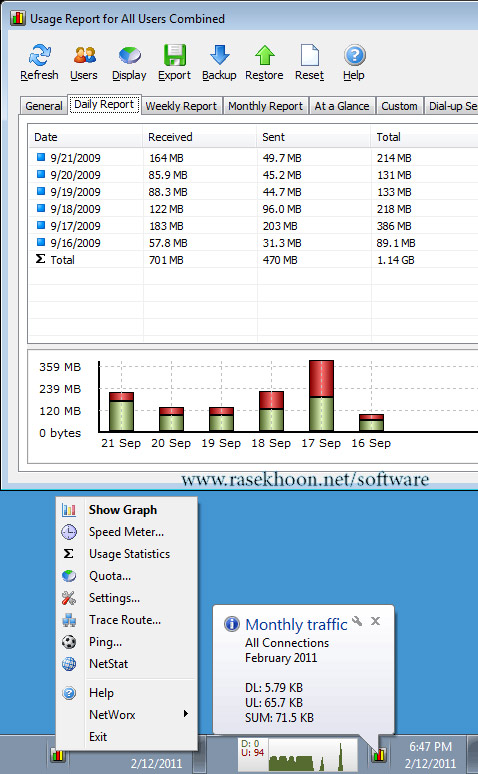Open the Weekly Report tab
478x774 pixels.
pyautogui.click(x=181, y=106)
